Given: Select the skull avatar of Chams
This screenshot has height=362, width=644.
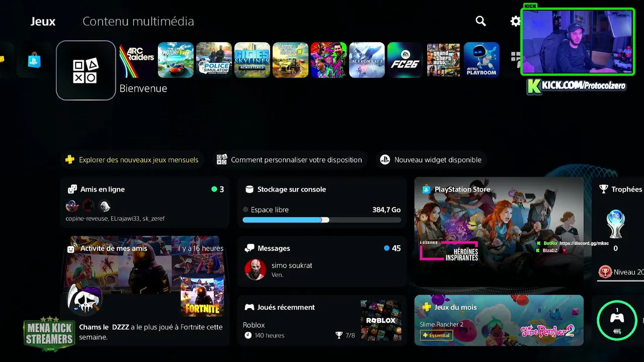Looking at the screenshot, I should [x=85, y=299].
